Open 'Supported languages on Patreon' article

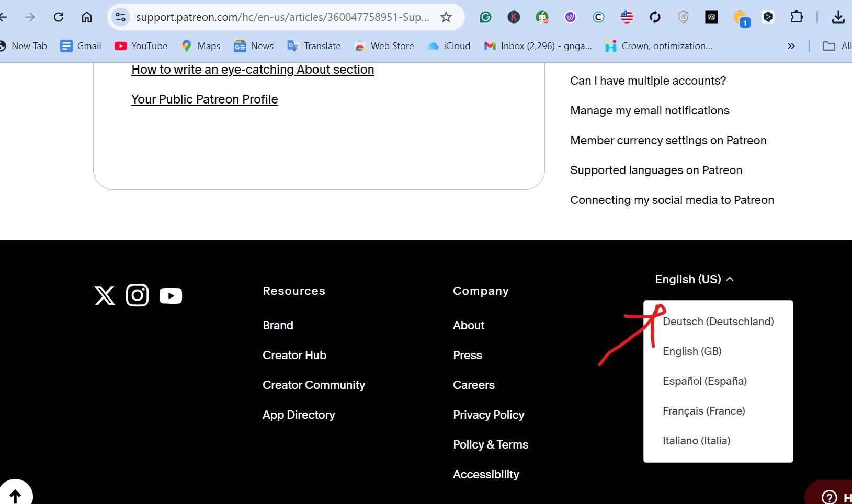pos(656,170)
